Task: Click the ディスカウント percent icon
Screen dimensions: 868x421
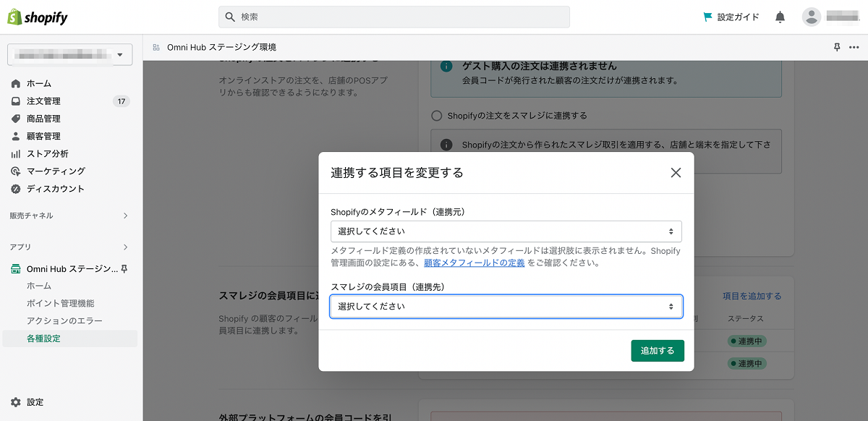Action: [x=16, y=189]
